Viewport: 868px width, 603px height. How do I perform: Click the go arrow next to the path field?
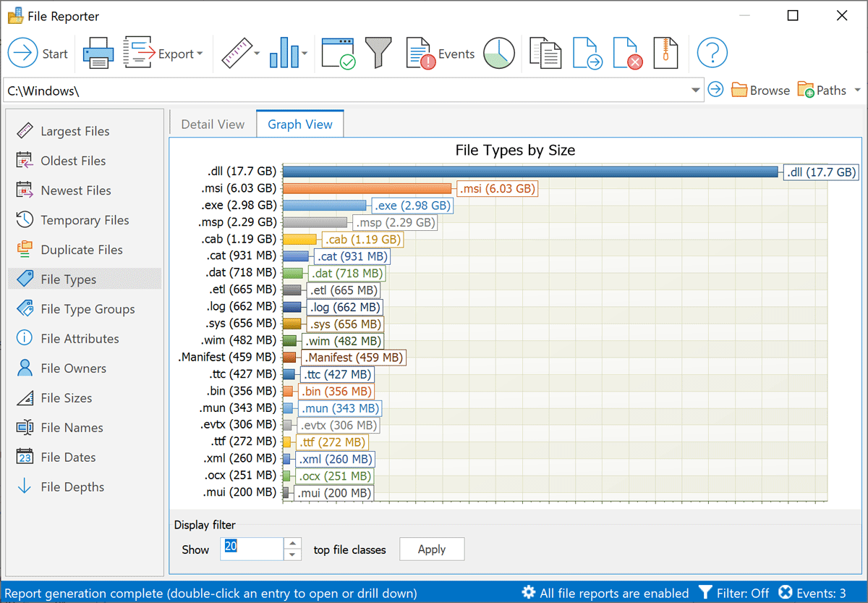pyautogui.click(x=715, y=90)
